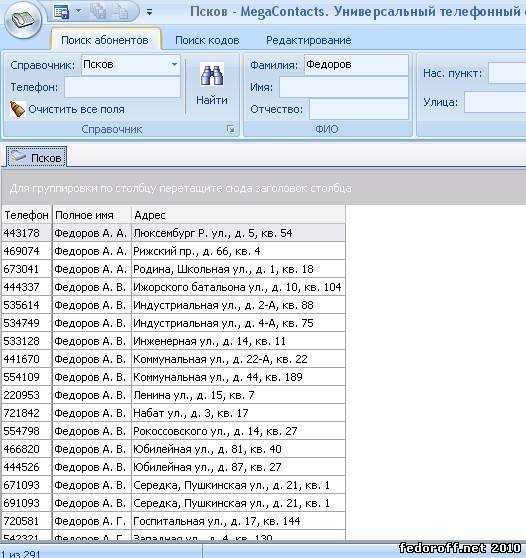
Task: Open the quick access toolbar customize arrow
Action: coord(149,12)
